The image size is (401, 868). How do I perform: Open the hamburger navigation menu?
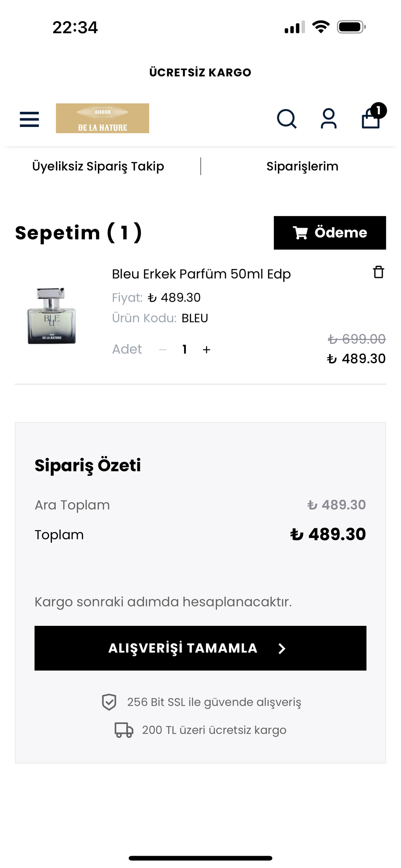pos(29,119)
